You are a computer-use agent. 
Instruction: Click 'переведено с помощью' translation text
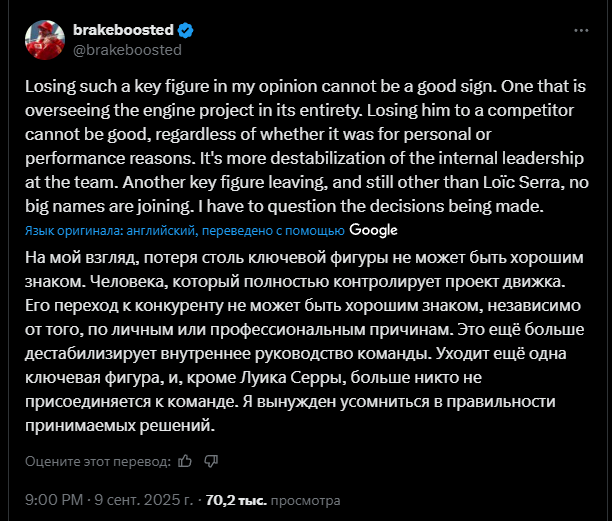click(x=274, y=231)
